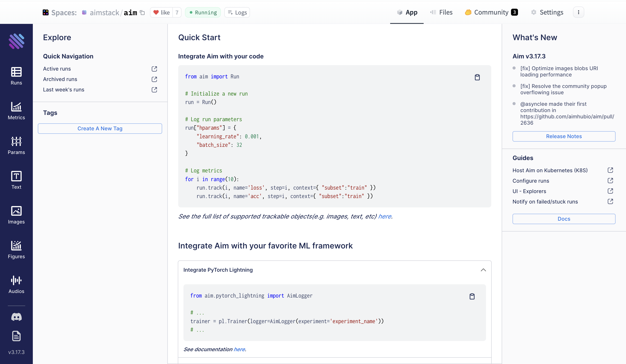This screenshot has width=626, height=364.
Task: Click Notify on failed/stuck runs text
Action: (545, 202)
